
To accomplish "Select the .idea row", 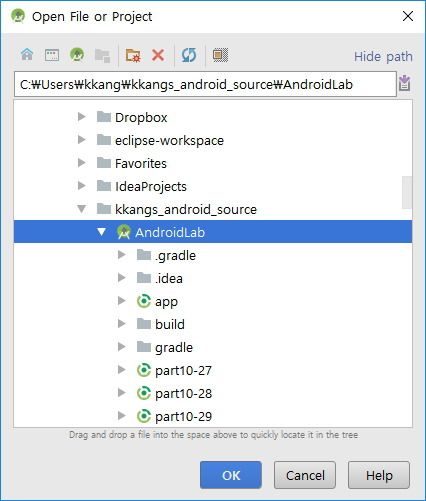I will [213, 278].
